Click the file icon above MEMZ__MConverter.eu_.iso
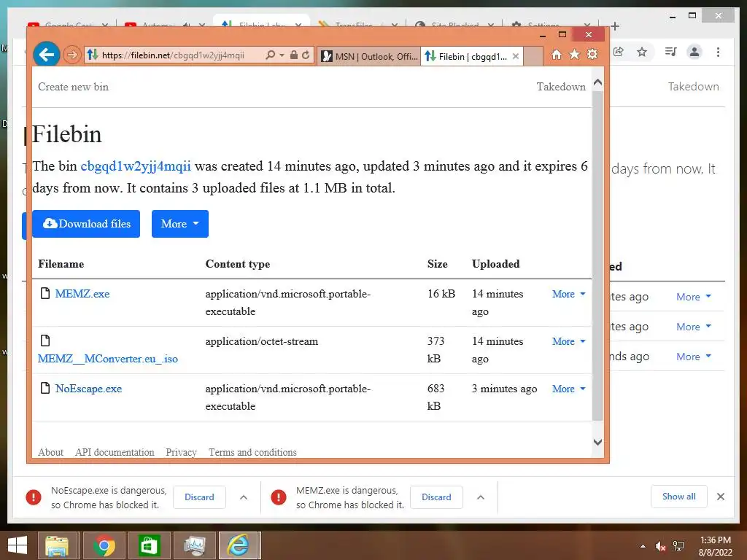747x560 pixels. pyautogui.click(x=45, y=341)
